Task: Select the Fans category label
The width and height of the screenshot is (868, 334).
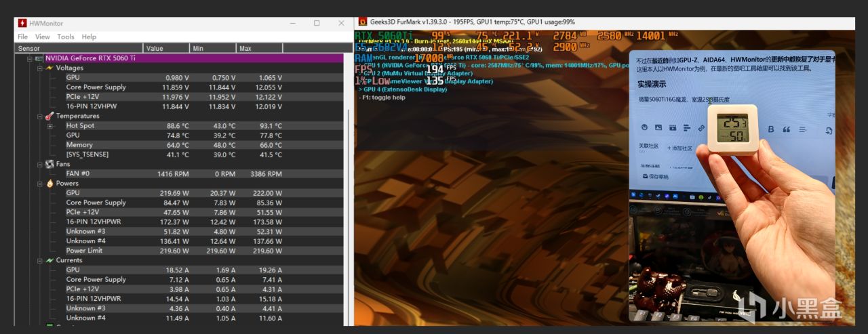Action: (62, 164)
